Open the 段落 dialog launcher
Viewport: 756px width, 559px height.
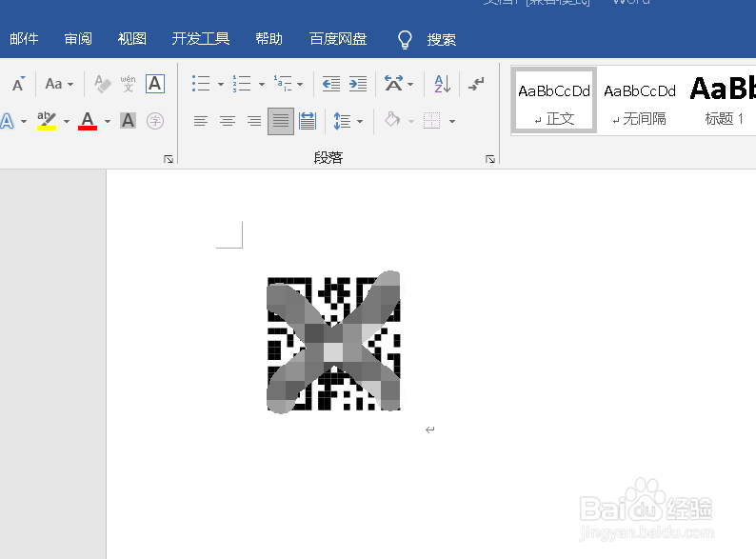pyautogui.click(x=490, y=159)
